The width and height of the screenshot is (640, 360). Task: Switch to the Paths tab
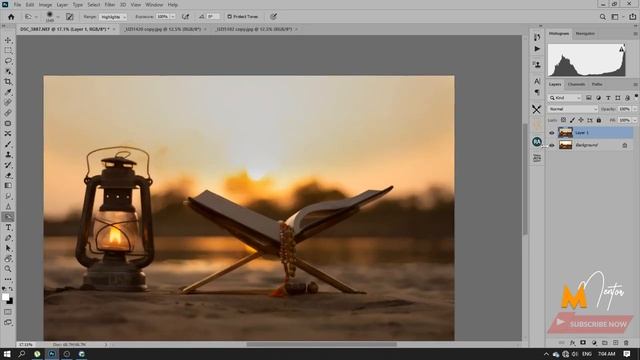[597, 84]
